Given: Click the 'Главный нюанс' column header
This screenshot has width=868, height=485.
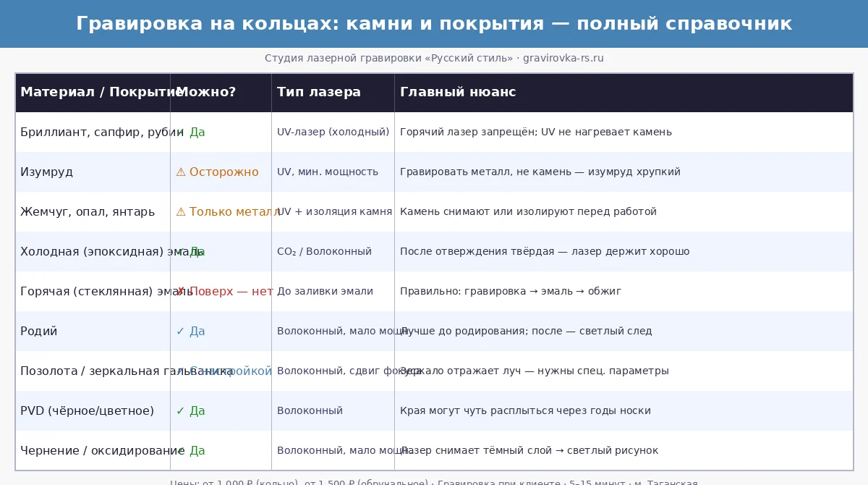Looking at the screenshot, I should click(x=624, y=93).
